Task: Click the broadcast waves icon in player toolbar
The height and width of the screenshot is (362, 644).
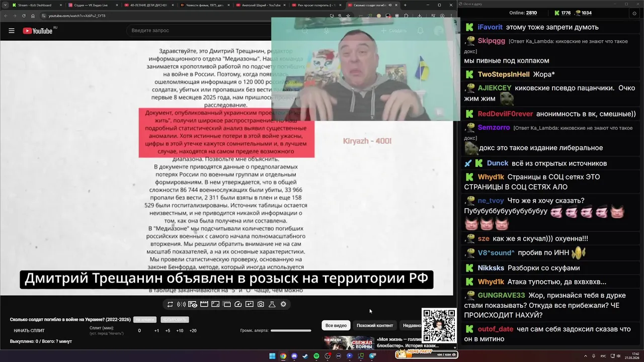Action: coord(181,304)
